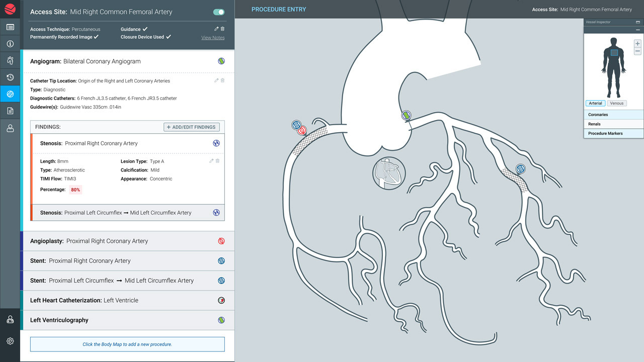Select the heart anatomy sidebar icon
Screen dimensions: 644x362
click(x=10, y=60)
